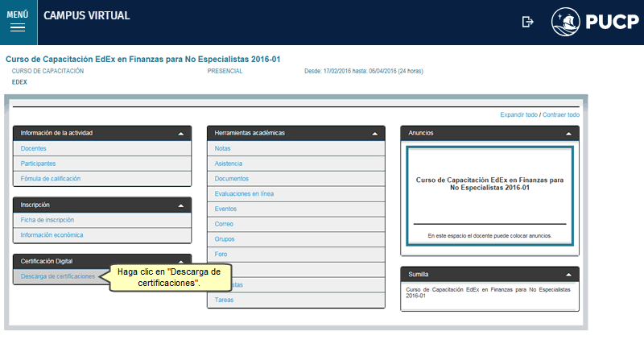Click the Sumilla description text
Viewport: 644px width, 344px height.
coord(489,292)
